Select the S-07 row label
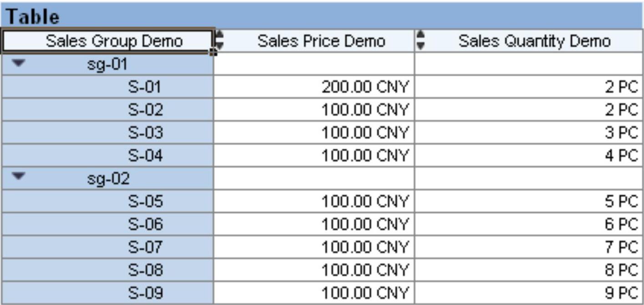644x305 pixels. click(x=145, y=247)
